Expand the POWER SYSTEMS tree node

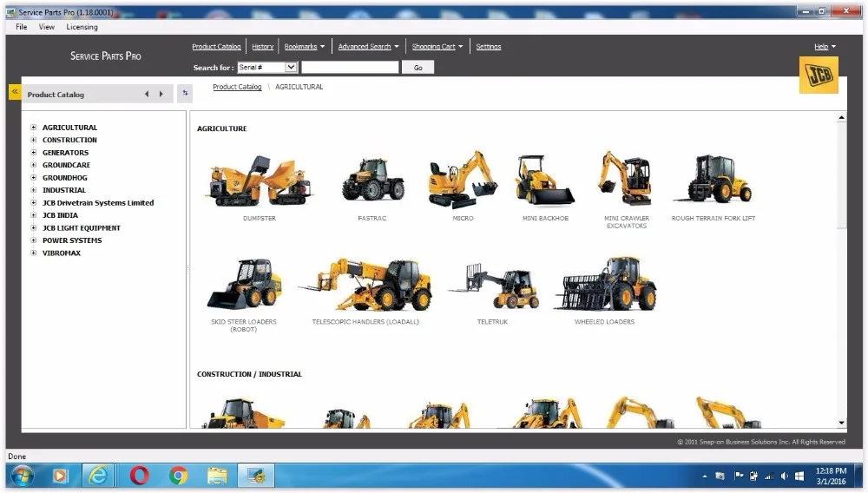tap(34, 240)
